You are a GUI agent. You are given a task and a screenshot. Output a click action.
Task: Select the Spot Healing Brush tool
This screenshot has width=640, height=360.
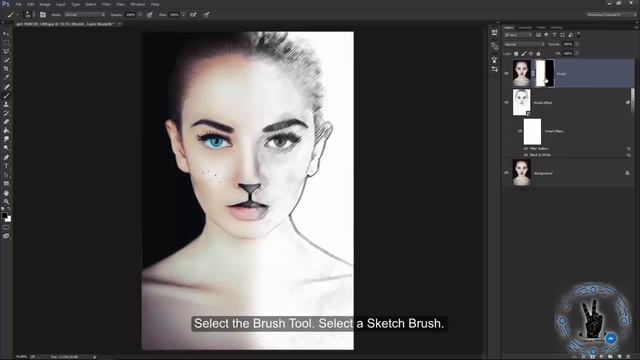click(6, 87)
